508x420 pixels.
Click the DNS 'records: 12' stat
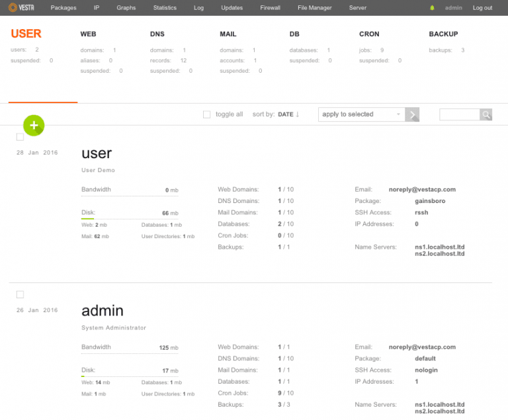(168, 61)
